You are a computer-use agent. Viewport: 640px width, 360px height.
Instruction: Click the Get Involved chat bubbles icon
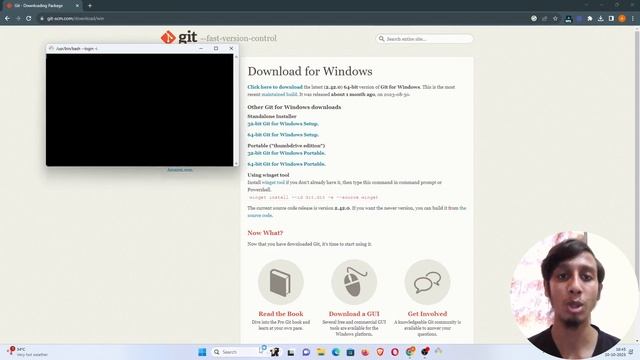click(x=427, y=282)
